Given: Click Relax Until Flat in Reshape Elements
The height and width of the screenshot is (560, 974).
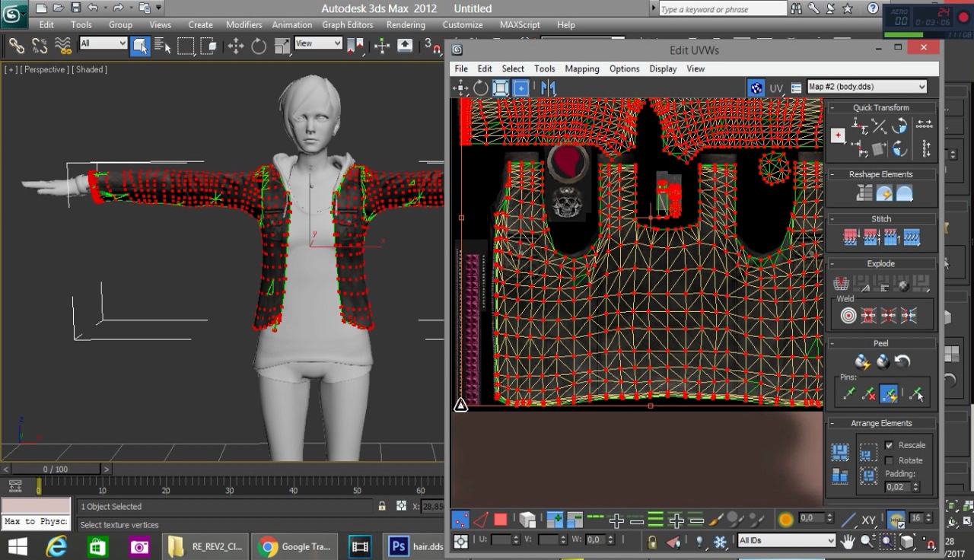Looking at the screenshot, I should 884,193.
